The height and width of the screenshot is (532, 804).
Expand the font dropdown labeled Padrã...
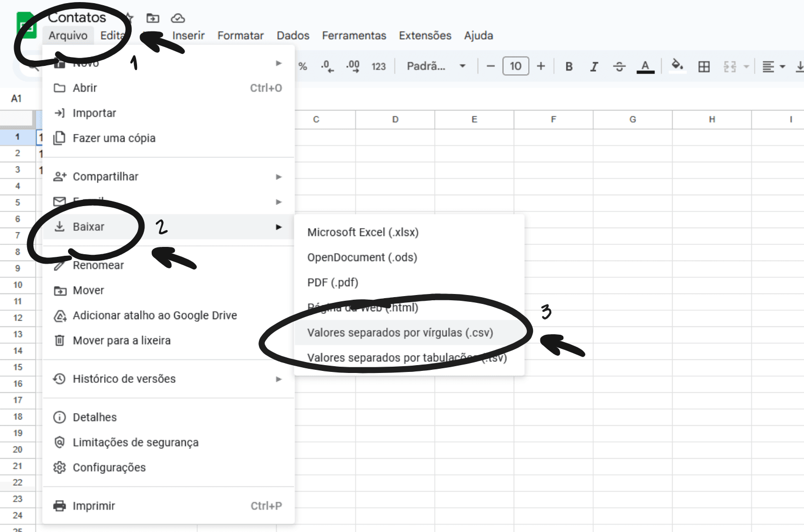click(436, 66)
